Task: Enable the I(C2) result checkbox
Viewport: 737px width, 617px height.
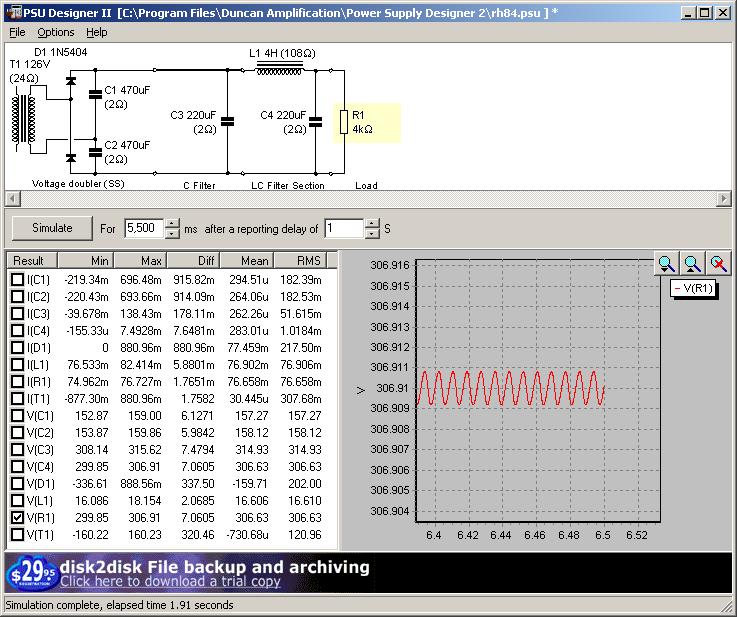Action: coord(17,297)
